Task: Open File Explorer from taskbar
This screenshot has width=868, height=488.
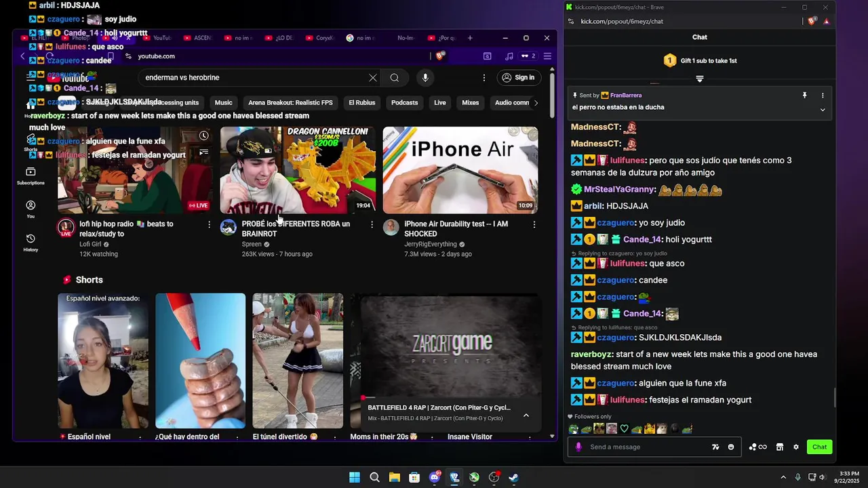Action: point(394,477)
